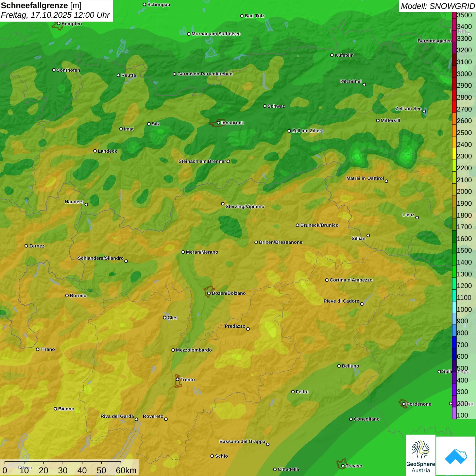Click the light cyan legend swatch beside 1000
This screenshot has width=476, height=476.
coord(454,307)
